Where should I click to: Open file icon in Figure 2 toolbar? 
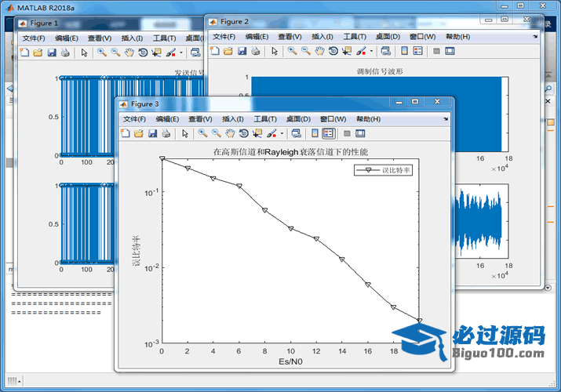coord(228,51)
